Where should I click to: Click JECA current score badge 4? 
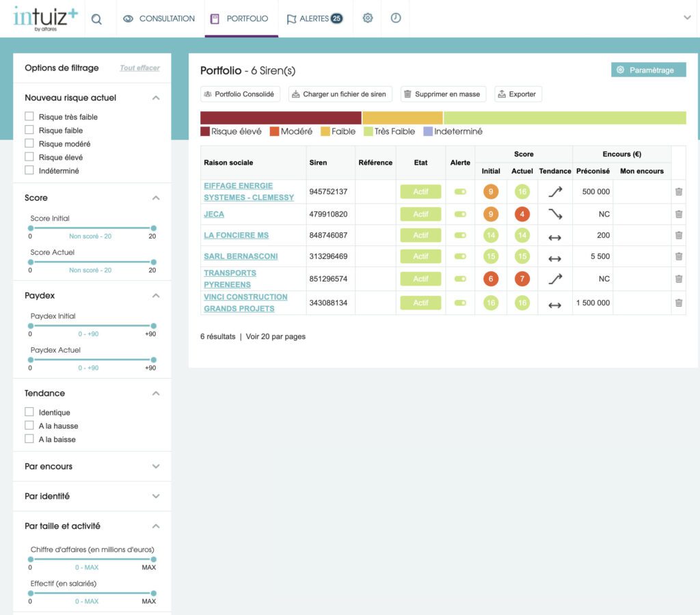(x=522, y=214)
